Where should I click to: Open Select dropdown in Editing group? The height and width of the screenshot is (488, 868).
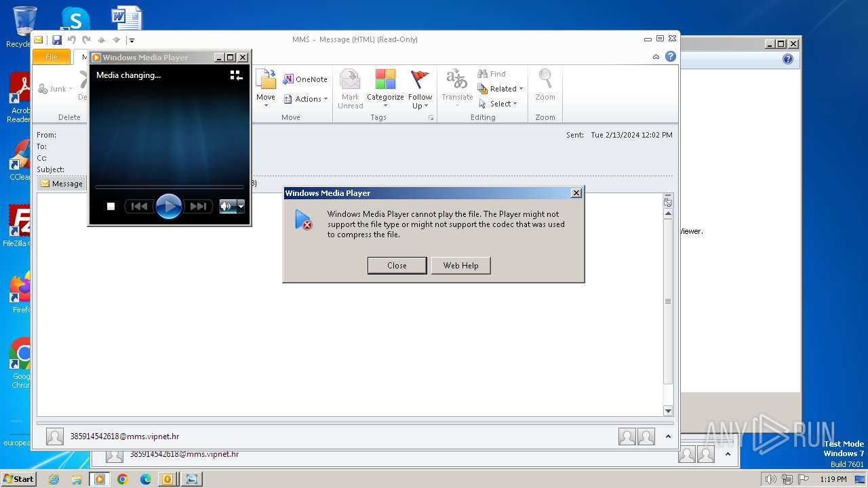tap(498, 104)
